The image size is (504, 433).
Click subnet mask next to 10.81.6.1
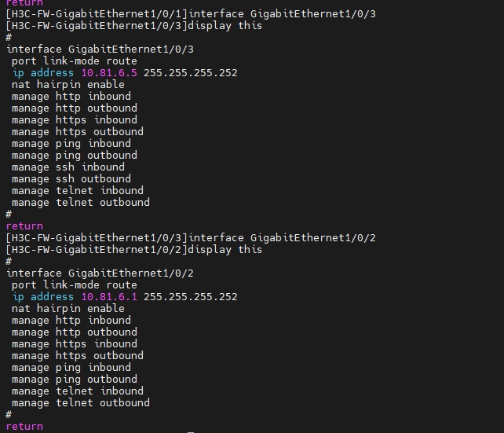click(190, 297)
